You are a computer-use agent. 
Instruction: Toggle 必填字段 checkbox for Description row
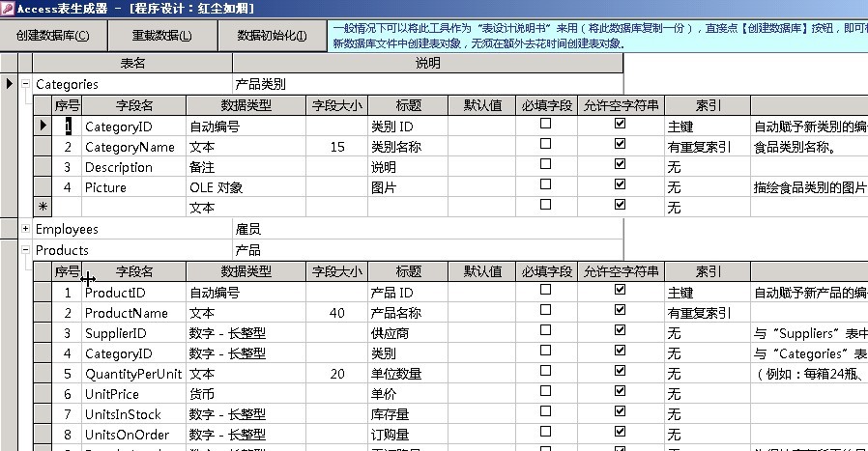pos(545,164)
